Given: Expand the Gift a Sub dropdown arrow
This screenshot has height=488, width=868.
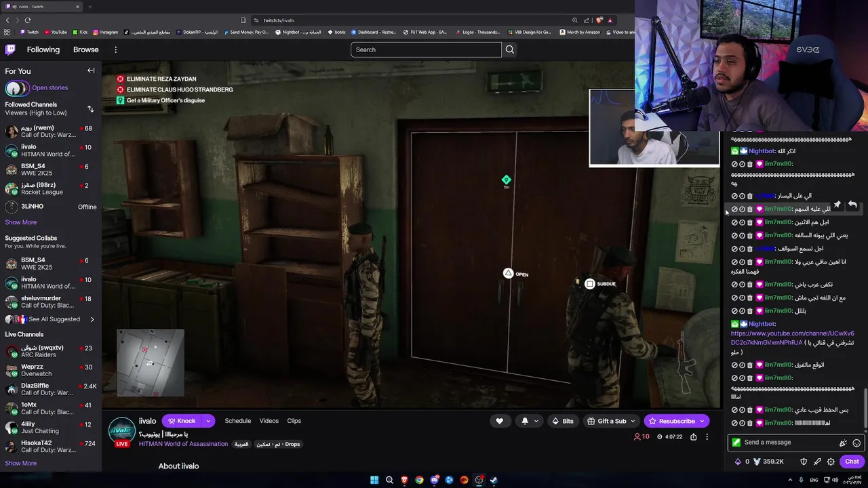Looking at the screenshot, I should [633, 421].
